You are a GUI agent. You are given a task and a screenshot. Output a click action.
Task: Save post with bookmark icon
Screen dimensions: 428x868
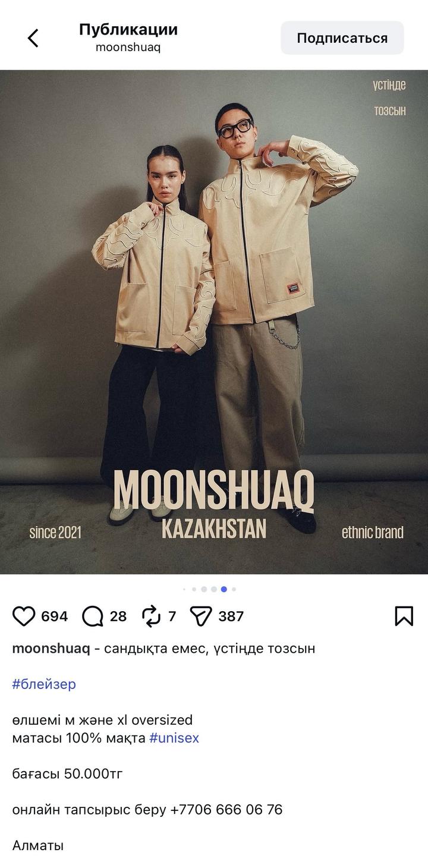404,616
